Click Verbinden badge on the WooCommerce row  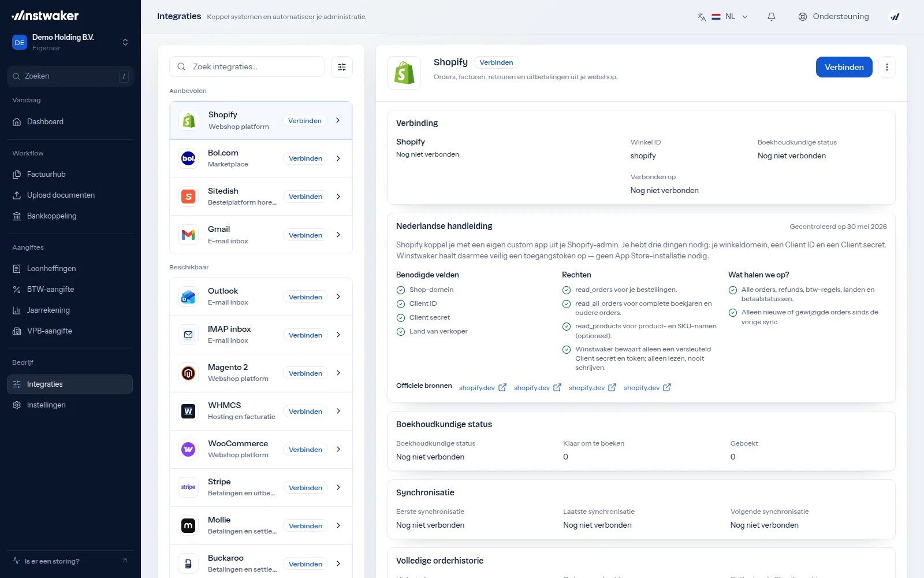pyautogui.click(x=305, y=450)
